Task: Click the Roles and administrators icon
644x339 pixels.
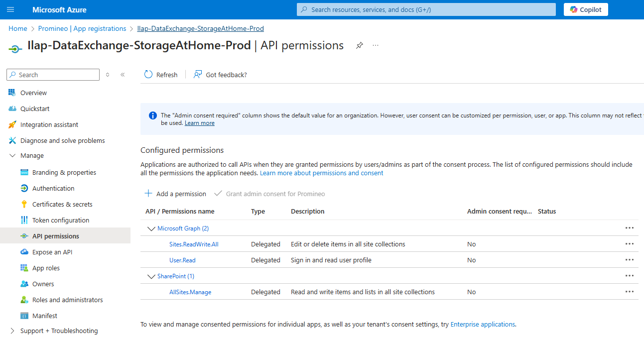Action: (24, 300)
